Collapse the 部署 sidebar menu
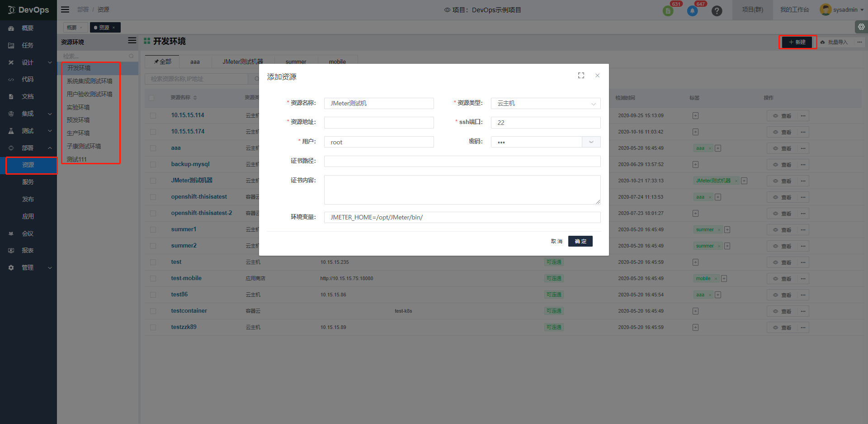The image size is (868, 424). click(x=28, y=148)
